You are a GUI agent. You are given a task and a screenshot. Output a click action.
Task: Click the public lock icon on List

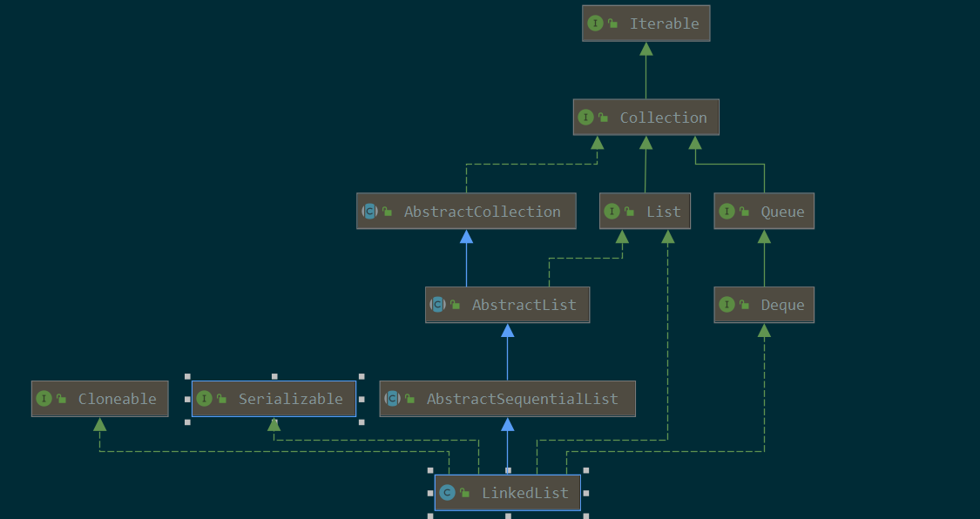(629, 212)
